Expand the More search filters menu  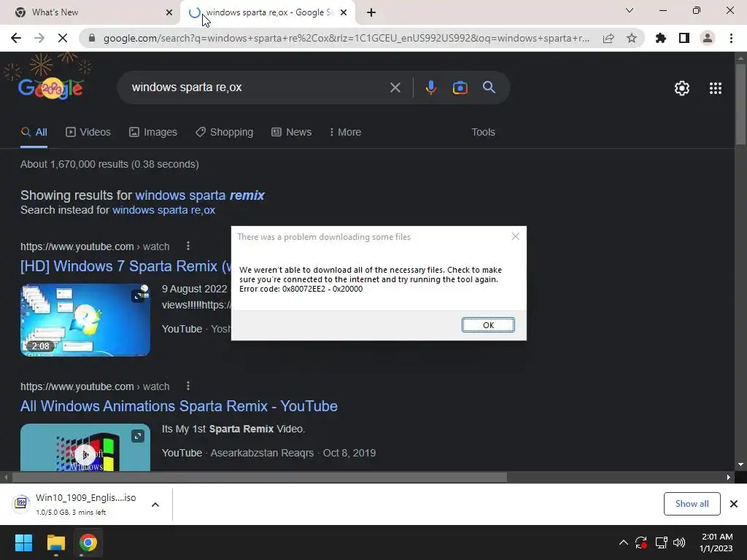tap(345, 133)
